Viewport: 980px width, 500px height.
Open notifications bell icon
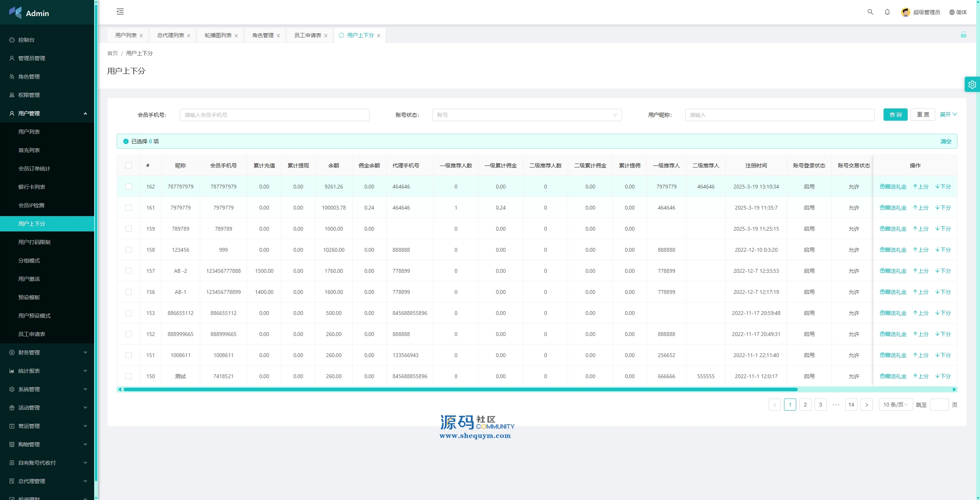click(887, 12)
